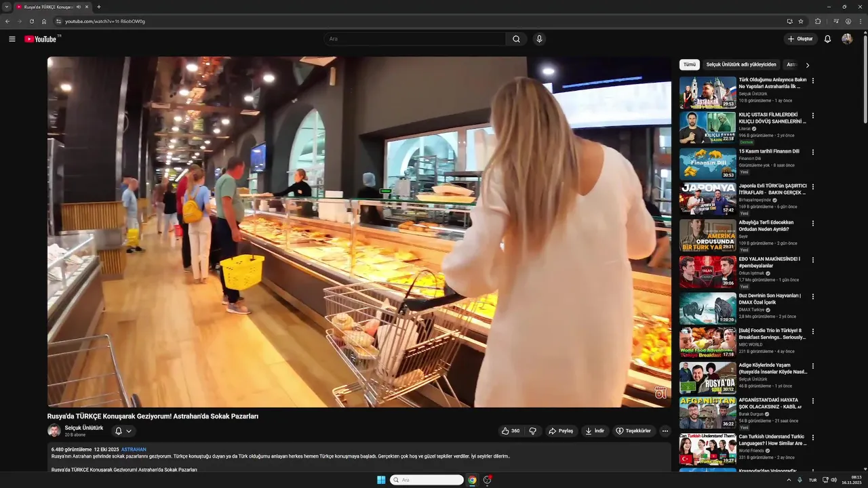The image size is (868, 488).
Task: Open Amerika Ordusunda 29:31 thumbnail
Action: (x=708, y=235)
